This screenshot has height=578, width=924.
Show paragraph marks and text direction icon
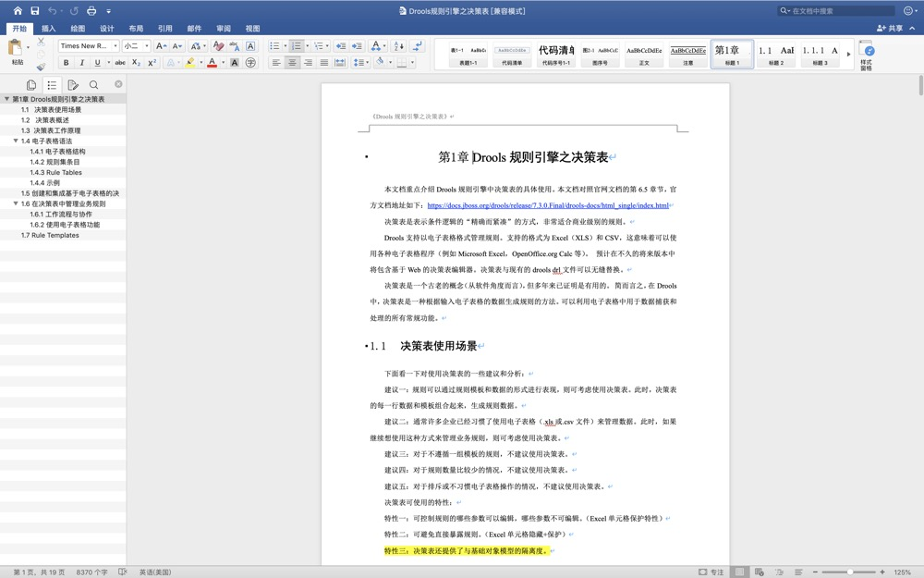418,45
